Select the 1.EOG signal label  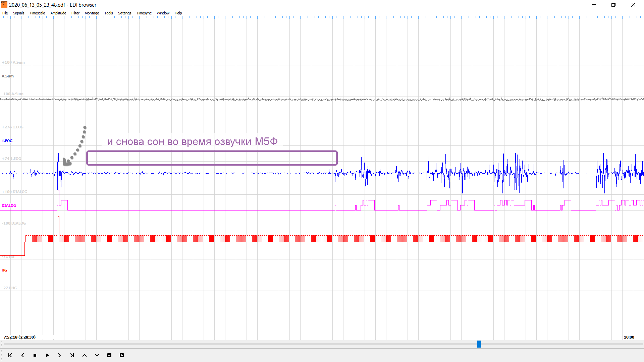point(7,141)
